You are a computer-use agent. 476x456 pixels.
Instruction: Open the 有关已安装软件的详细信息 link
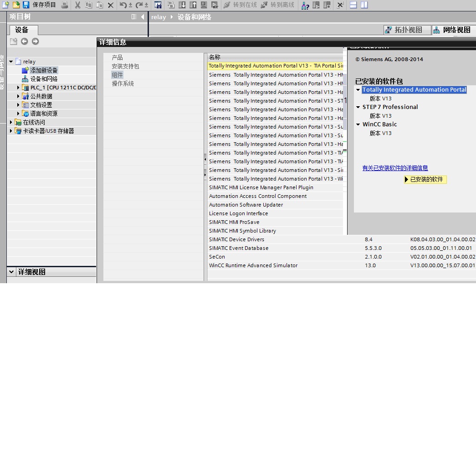(x=395, y=168)
